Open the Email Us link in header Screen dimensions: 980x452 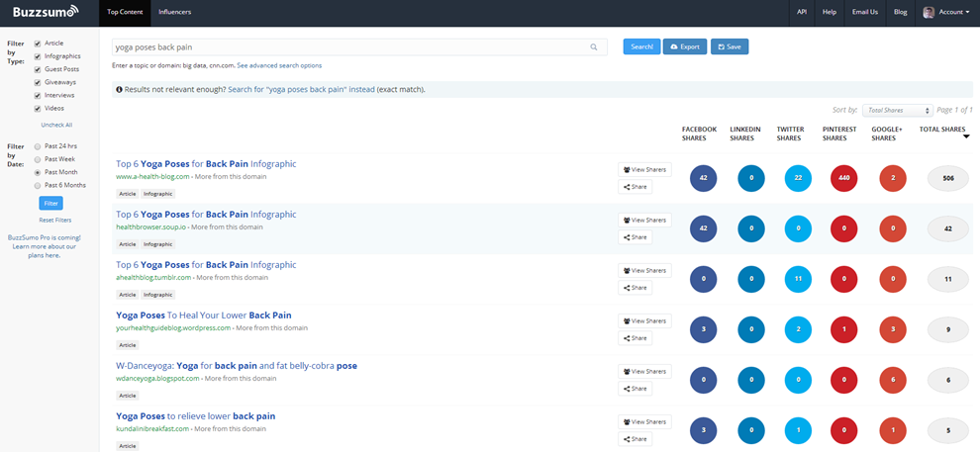pos(865,12)
